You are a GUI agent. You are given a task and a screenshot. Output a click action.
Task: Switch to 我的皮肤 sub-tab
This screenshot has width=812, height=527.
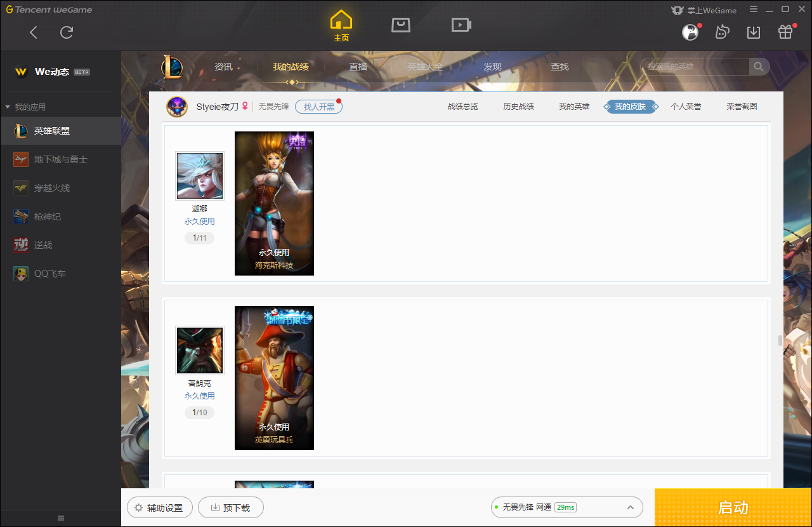pyautogui.click(x=630, y=107)
